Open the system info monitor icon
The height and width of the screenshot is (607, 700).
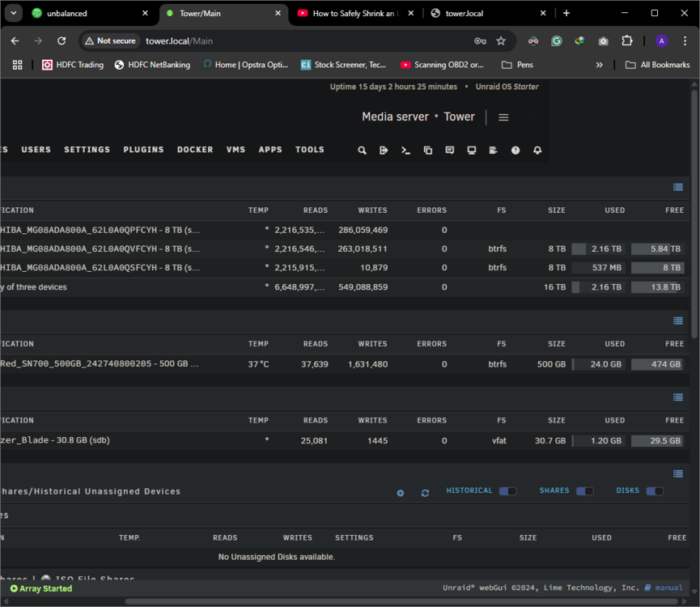point(472,151)
